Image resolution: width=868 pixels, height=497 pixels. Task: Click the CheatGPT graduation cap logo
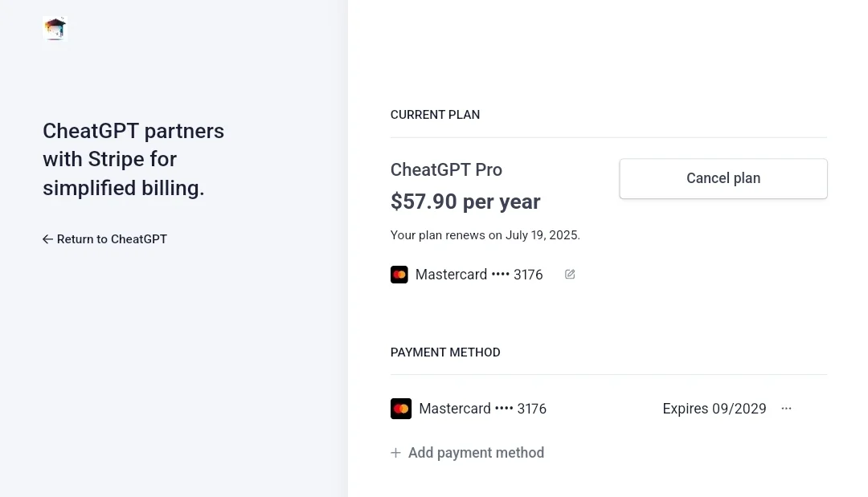click(x=55, y=29)
